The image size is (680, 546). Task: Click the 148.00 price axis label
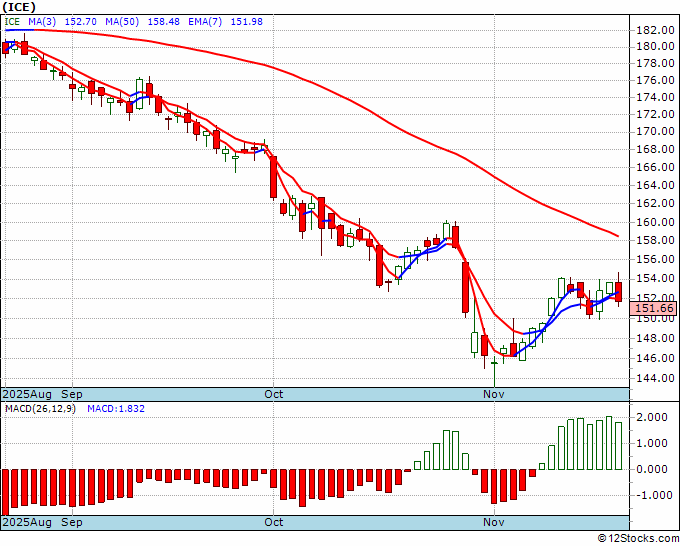[655, 338]
